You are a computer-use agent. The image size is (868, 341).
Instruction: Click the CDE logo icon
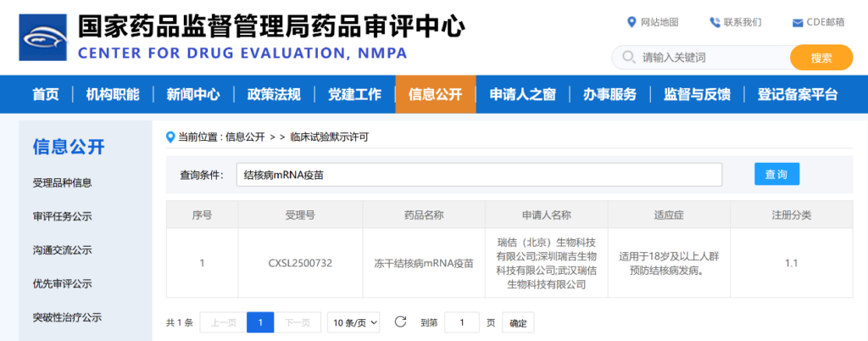point(42,38)
